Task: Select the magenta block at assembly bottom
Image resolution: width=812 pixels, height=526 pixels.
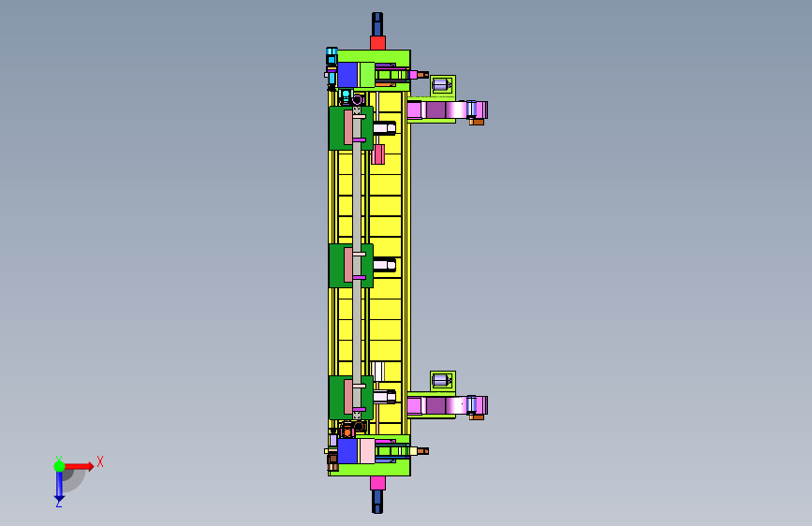Action: (x=377, y=483)
